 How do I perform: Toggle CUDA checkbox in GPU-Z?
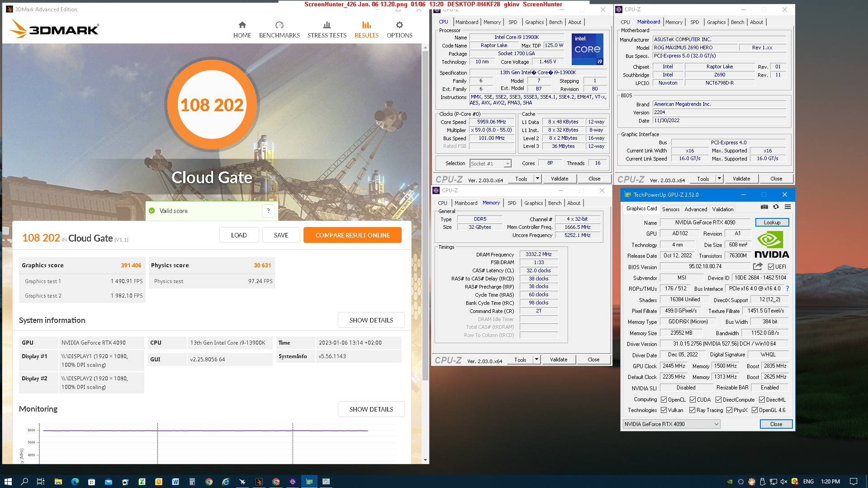click(693, 400)
